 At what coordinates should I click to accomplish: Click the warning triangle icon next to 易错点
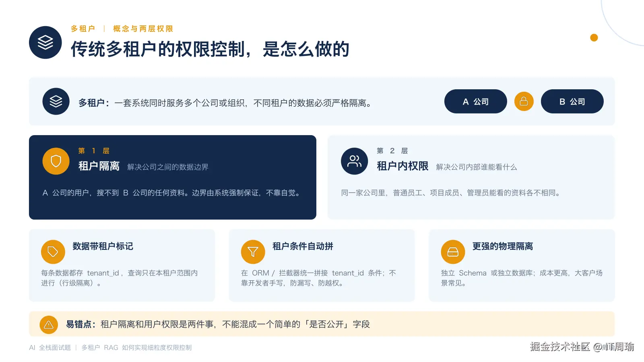click(x=49, y=325)
